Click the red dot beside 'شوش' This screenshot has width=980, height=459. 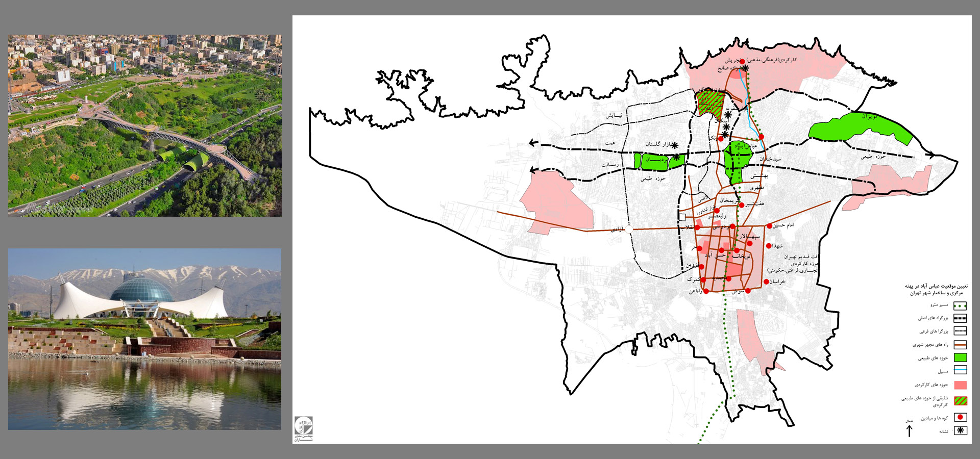[748, 291]
